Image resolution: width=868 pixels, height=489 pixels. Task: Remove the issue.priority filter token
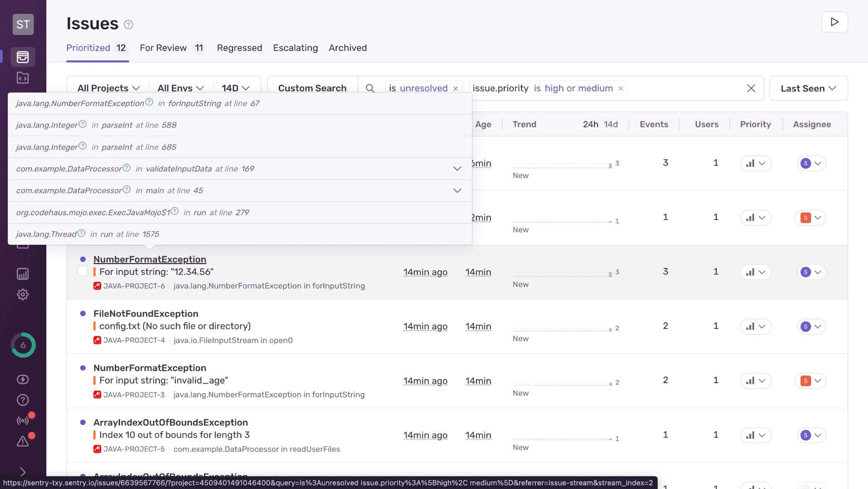(x=621, y=89)
